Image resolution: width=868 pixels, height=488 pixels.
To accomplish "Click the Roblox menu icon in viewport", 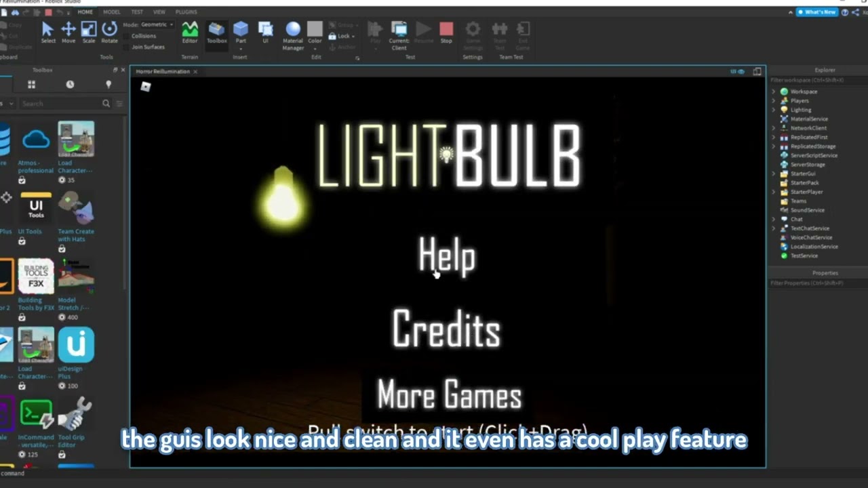I will pos(145,86).
